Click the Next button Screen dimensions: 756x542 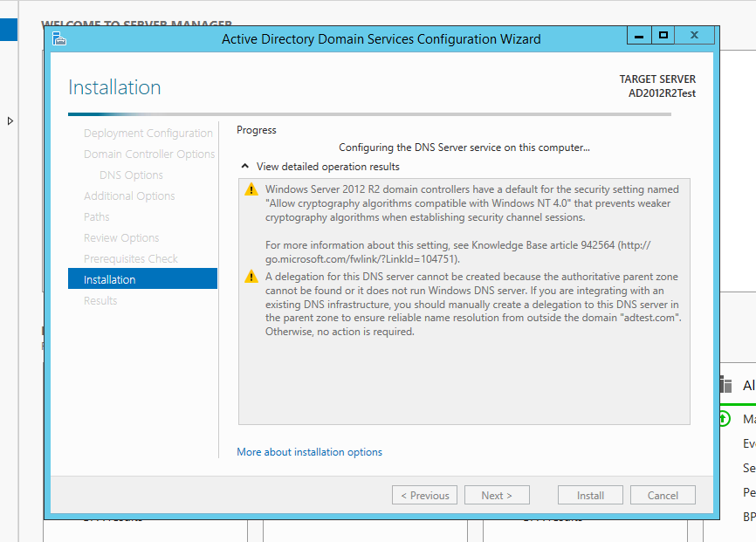click(x=497, y=495)
